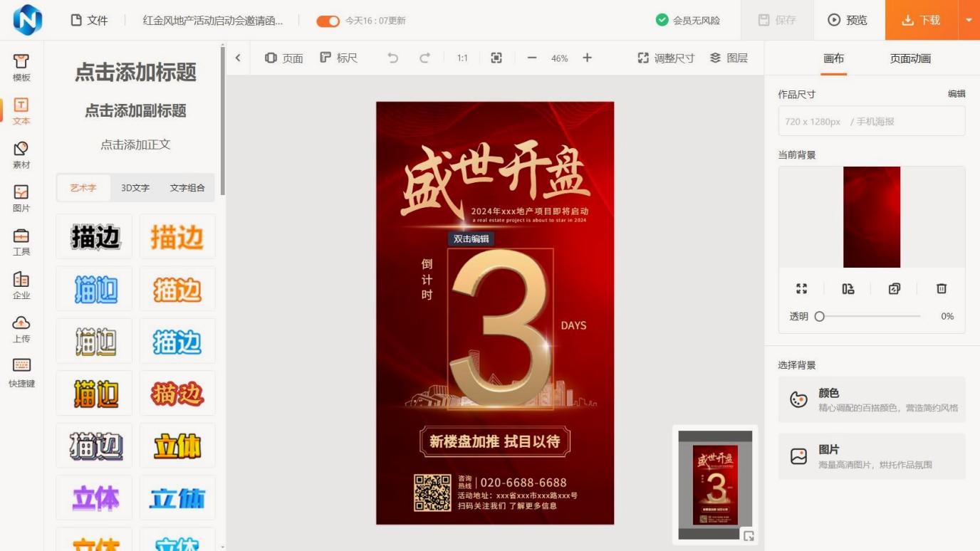Image resolution: width=980 pixels, height=551 pixels.
Task: Select the 素材 materials sidebar icon
Action: pos(21,154)
